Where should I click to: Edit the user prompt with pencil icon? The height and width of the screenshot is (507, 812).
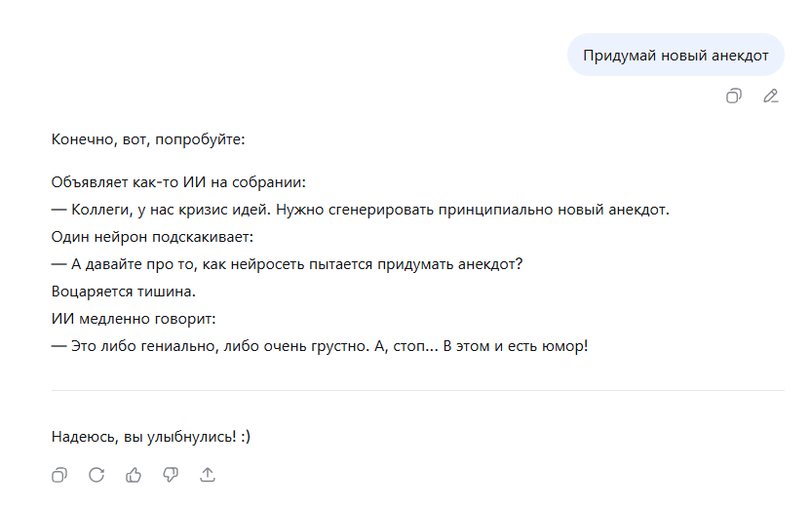pos(771,96)
